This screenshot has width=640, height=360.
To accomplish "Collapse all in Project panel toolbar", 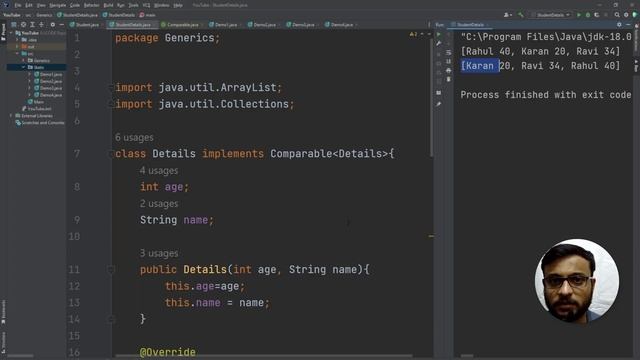I will tap(41, 24).
